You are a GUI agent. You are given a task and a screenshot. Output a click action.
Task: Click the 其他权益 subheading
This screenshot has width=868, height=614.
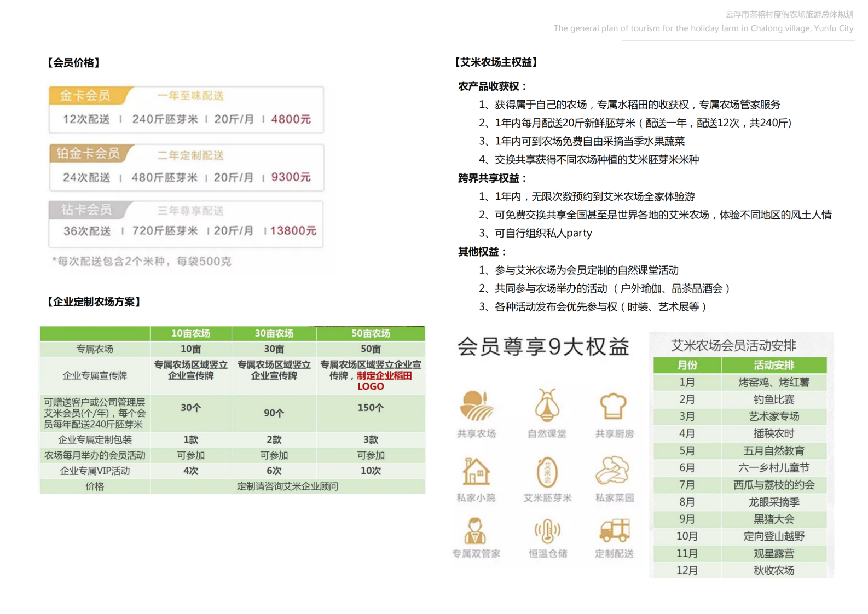click(x=482, y=252)
